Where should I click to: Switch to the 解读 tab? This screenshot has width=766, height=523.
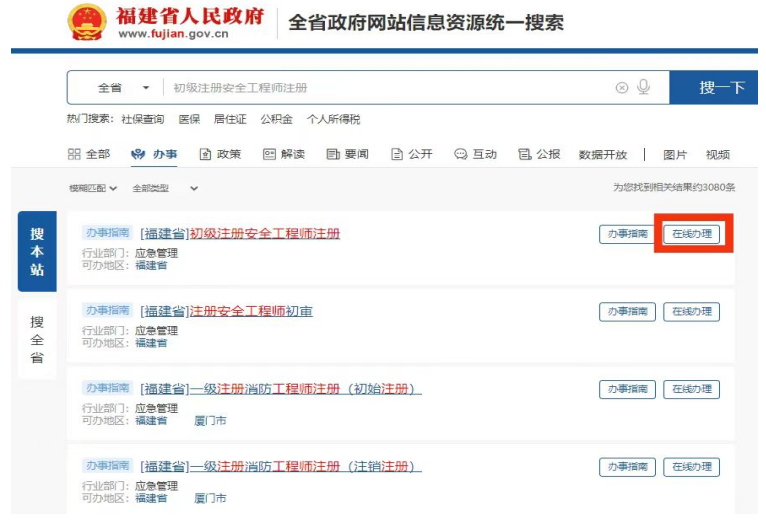click(284, 154)
